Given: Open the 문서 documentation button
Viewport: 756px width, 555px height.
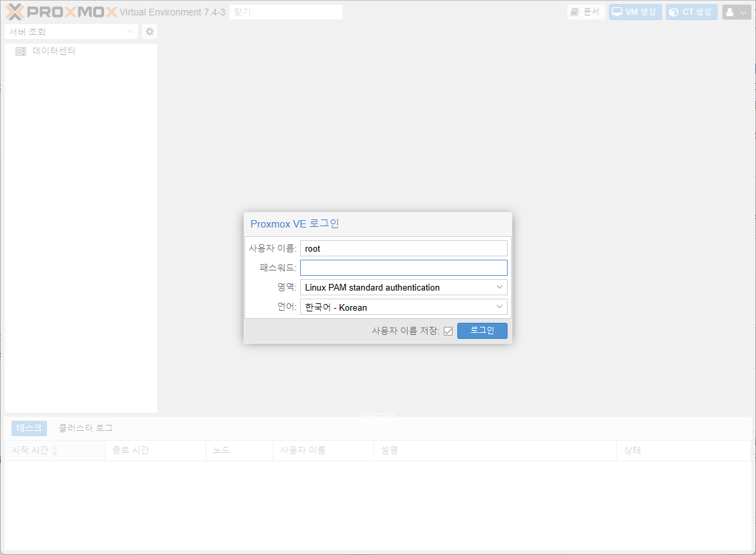Looking at the screenshot, I should pyautogui.click(x=585, y=12).
